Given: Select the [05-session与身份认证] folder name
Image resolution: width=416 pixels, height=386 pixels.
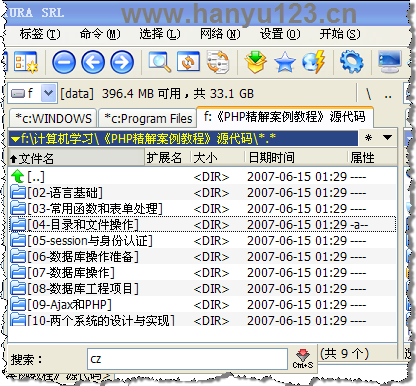Looking at the screenshot, I should [x=90, y=241].
